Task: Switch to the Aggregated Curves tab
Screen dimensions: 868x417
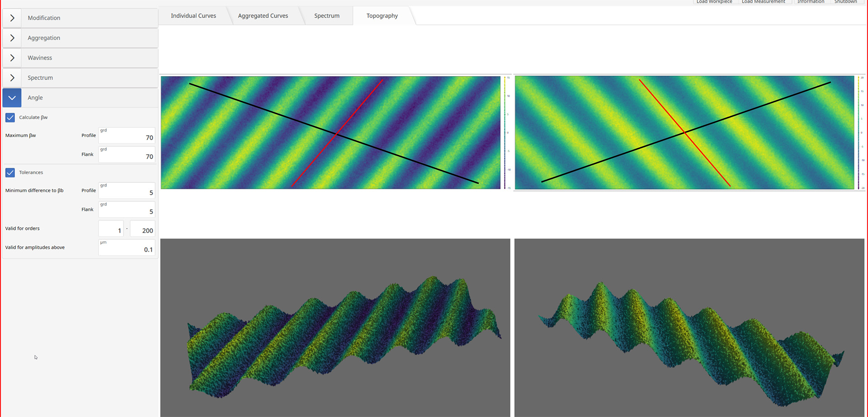Action: (263, 16)
